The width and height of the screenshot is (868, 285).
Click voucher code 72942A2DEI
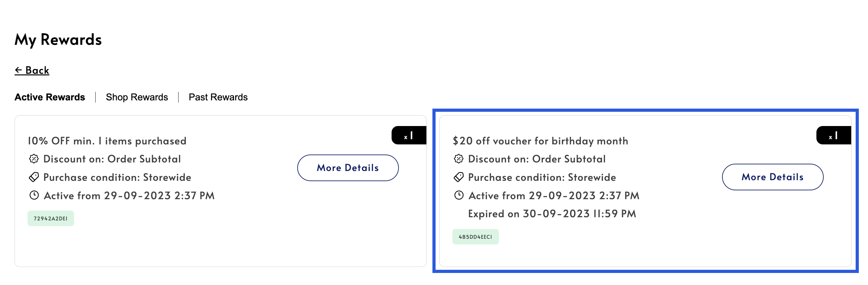click(51, 218)
